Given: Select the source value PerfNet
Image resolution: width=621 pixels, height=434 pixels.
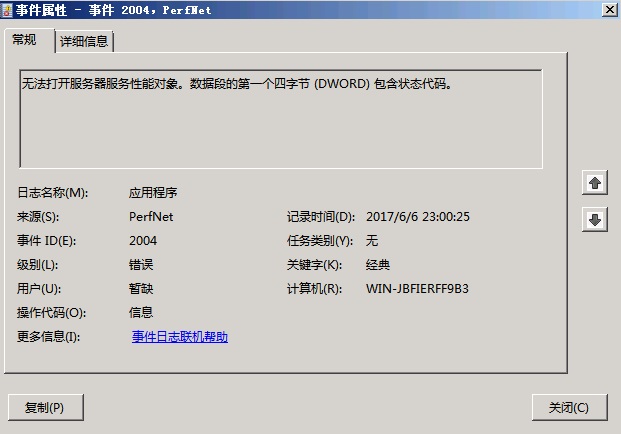Looking at the screenshot, I should tap(151, 217).
